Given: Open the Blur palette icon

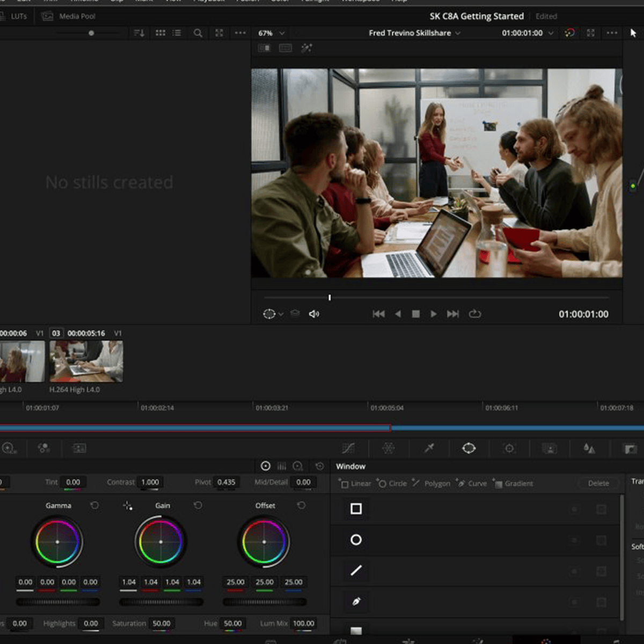Looking at the screenshot, I should click(x=589, y=448).
